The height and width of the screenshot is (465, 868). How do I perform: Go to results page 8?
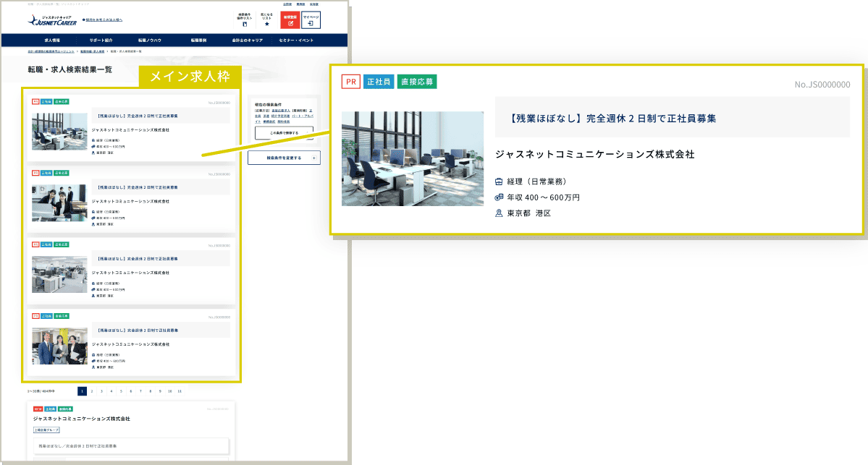pyautogui.click(x=151, y=391)
